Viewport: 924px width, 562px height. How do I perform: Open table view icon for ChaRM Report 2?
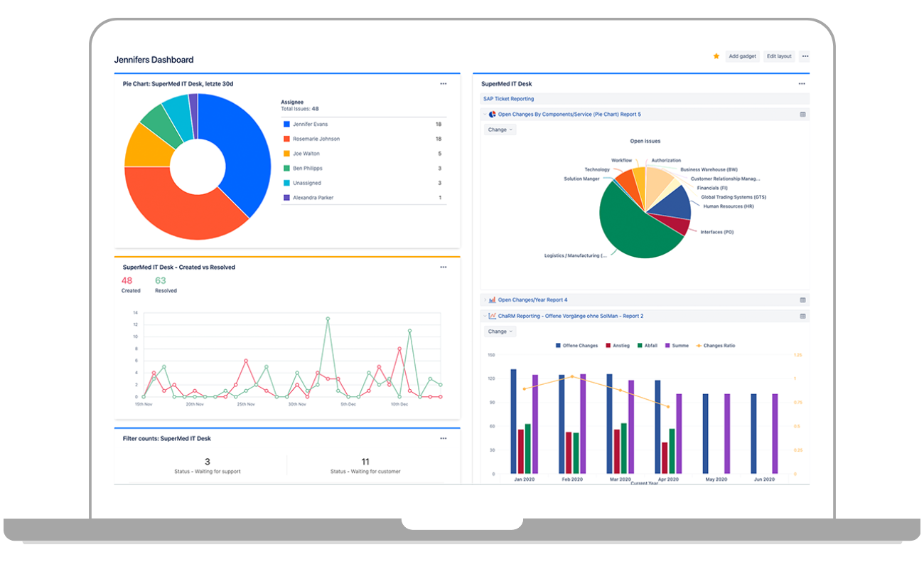point(802,316)
